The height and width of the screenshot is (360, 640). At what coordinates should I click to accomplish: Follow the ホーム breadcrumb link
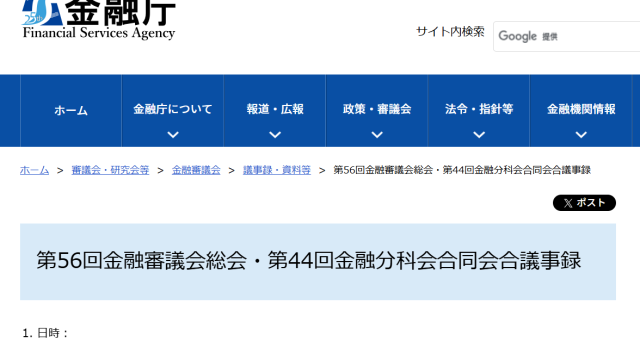click(x=34, y=170)
